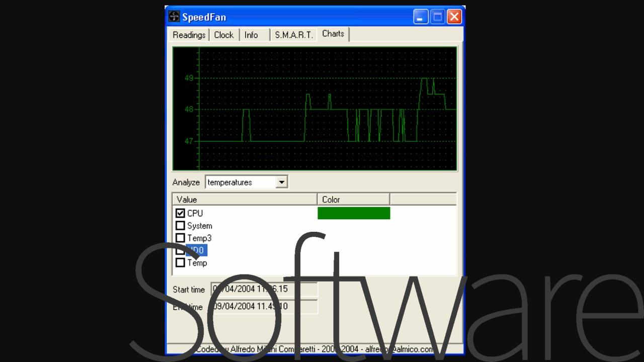Open the Info tab
The height and width of the screenshot is (362, 644).
coord(251,35)
